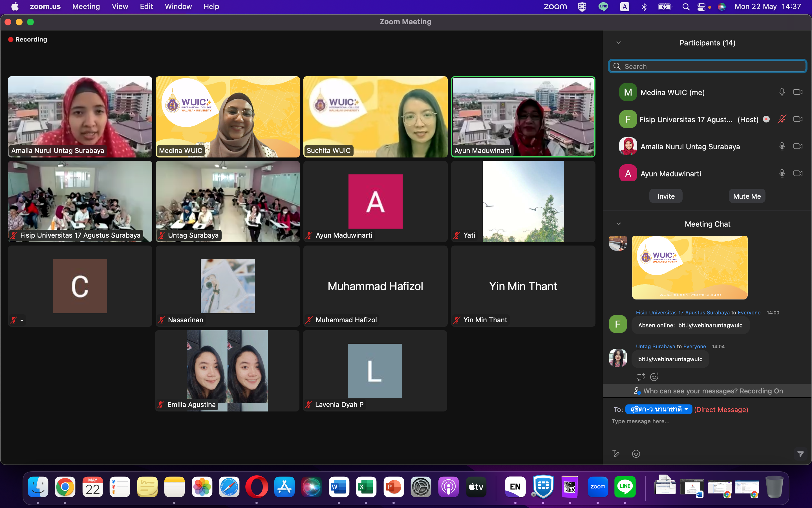
Task: Open Finder from the dock
Action: click(38, 487)
